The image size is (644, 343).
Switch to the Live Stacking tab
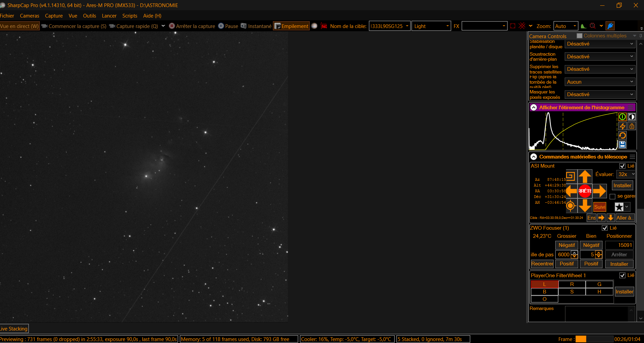[14, 328]
